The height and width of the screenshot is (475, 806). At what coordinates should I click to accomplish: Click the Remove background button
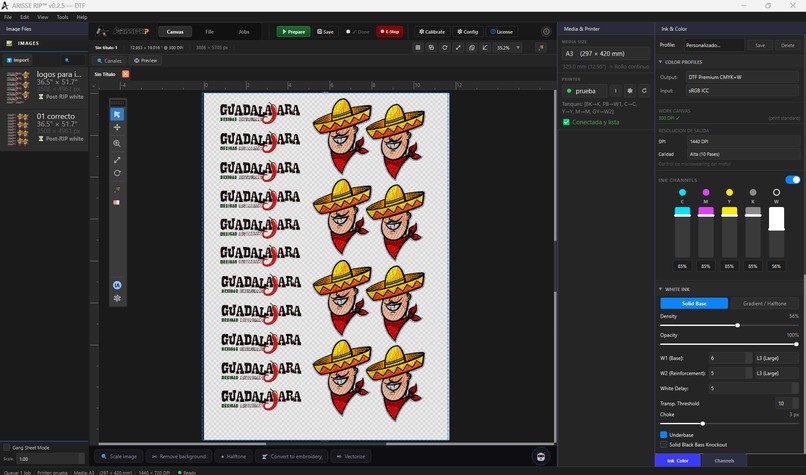179,456
